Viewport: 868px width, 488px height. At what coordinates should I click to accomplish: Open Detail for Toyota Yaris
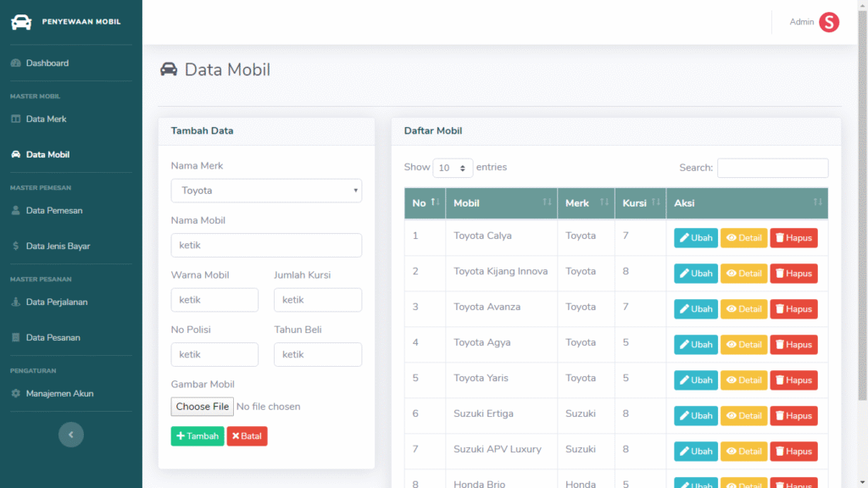click(x=744, y=380)
